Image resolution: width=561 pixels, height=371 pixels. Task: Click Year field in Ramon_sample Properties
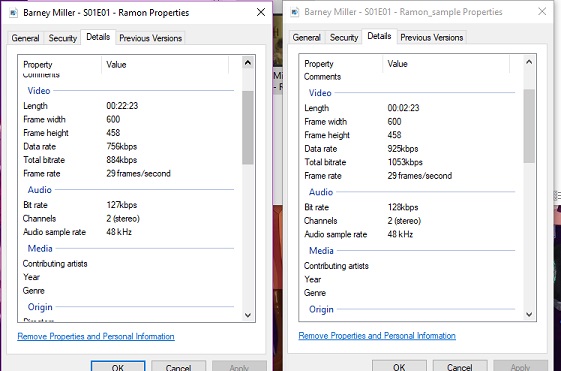click(x=411, y=279)
